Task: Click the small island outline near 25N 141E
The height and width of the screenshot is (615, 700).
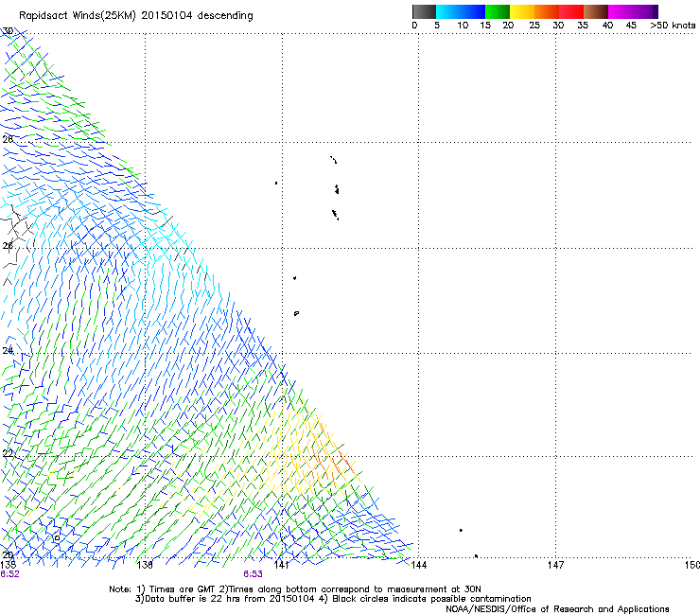Action: (296, 313)
